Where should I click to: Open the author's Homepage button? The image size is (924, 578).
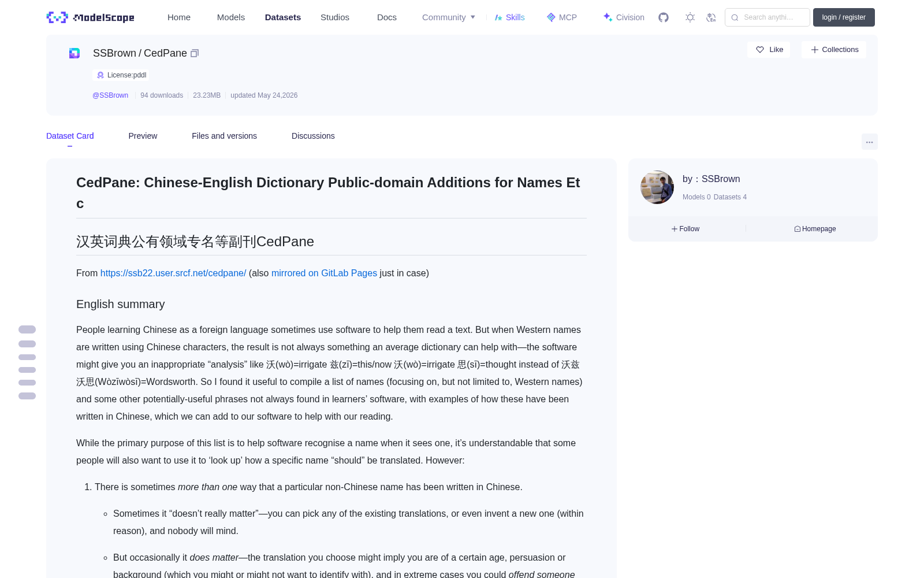pos(815,229)
